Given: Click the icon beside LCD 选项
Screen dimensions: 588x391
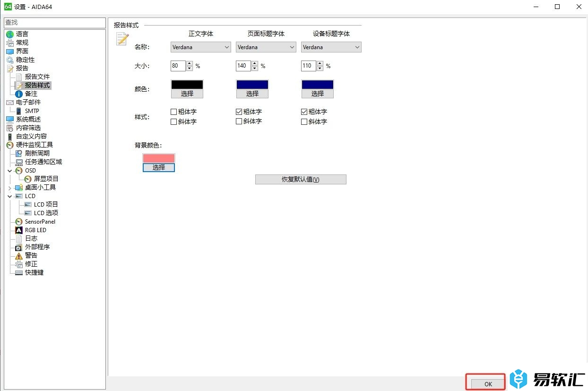Looking at the screenshot, I should pos(28,213).
